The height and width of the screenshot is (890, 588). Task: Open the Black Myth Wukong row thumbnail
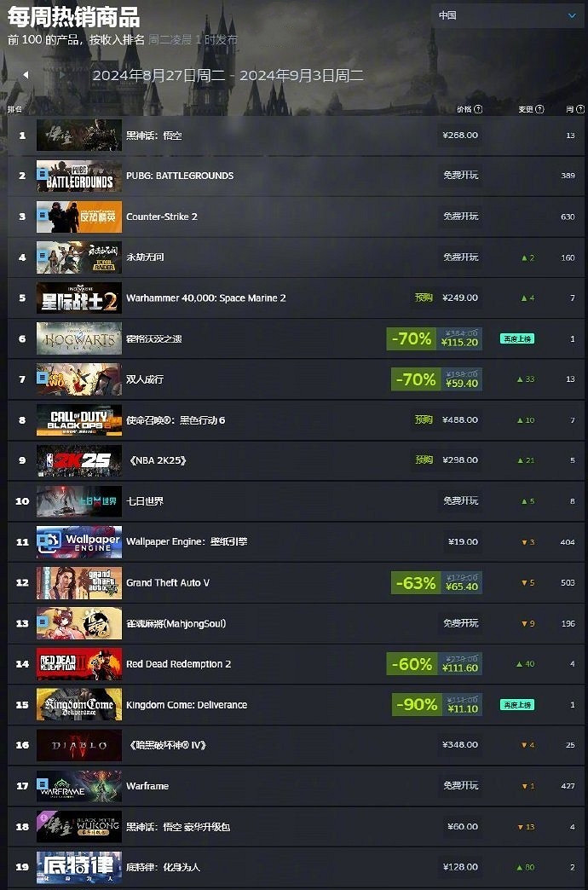[x=79, y=135]
